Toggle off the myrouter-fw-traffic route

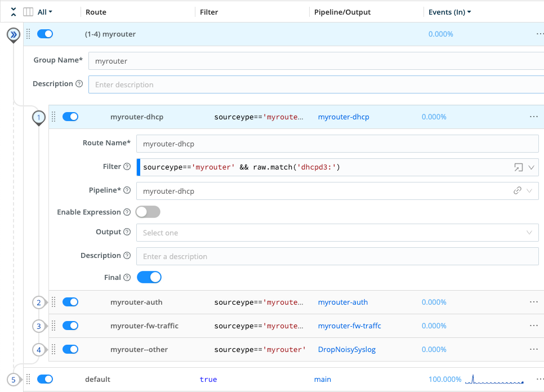tap(70, 326)
